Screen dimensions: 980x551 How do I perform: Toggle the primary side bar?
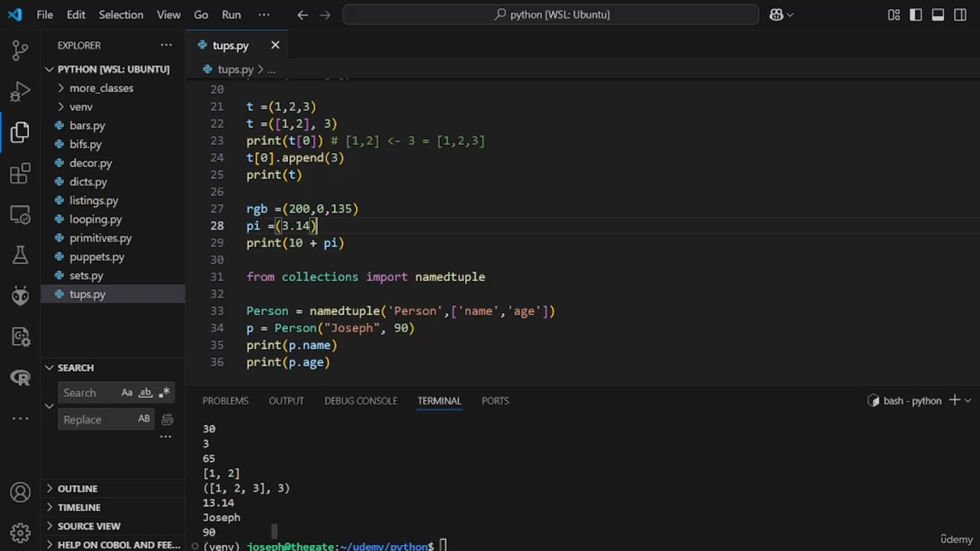click(x=916, y=15)
